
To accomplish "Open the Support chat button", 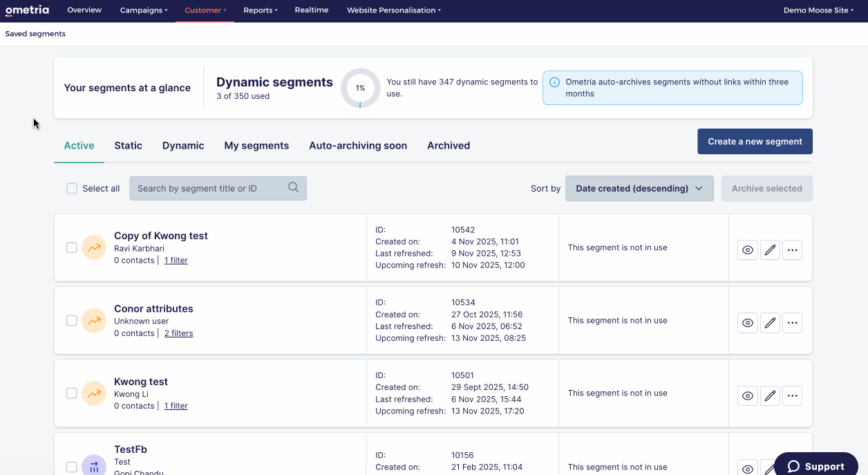I will pyautogui.click(x=816, y=465).
